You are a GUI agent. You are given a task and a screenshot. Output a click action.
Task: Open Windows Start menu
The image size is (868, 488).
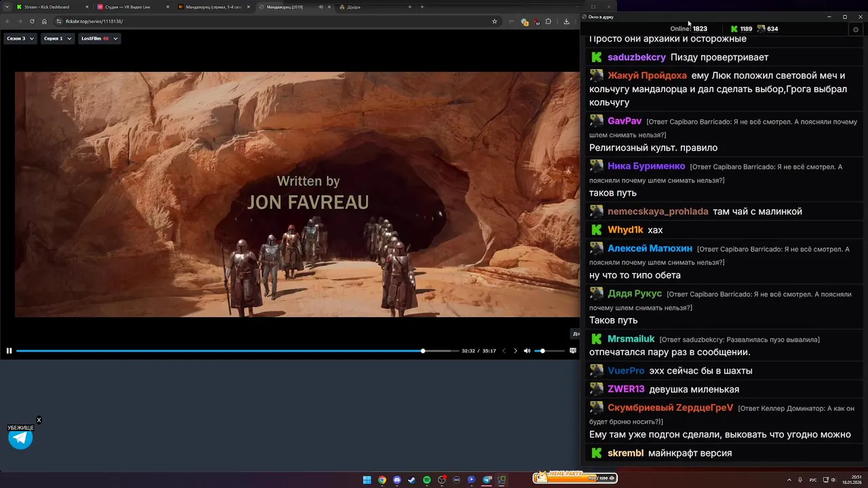click(x=367, y=480)
